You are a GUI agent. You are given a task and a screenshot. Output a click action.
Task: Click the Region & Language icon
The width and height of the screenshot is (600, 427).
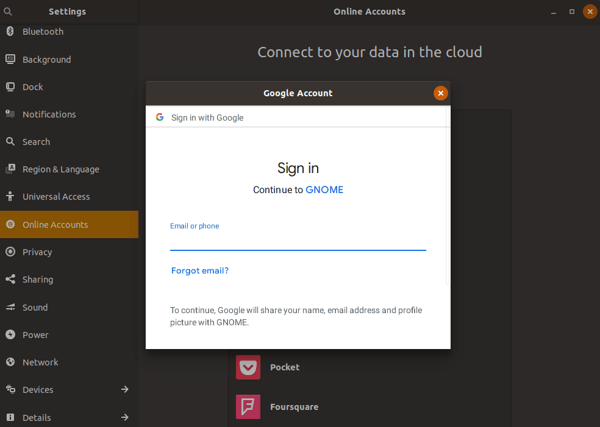click(10, 169)
